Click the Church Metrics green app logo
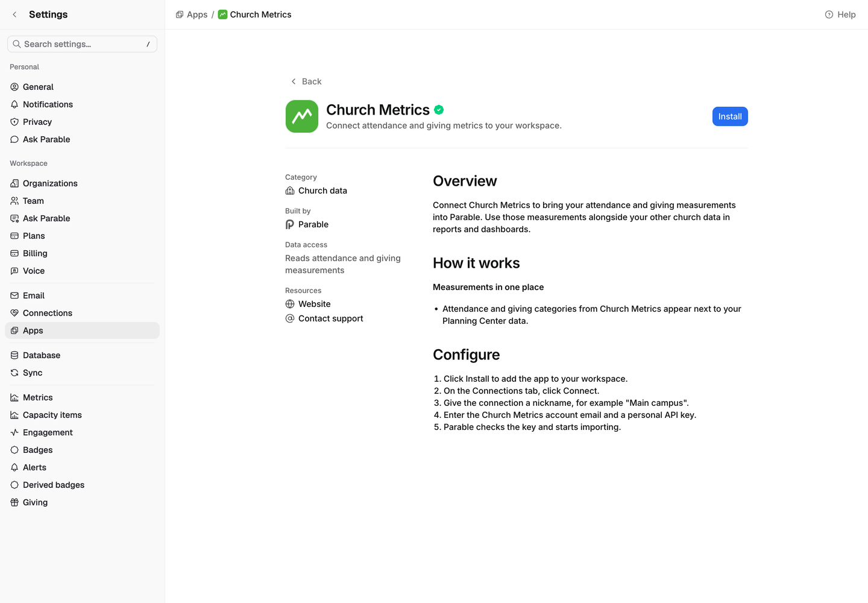The height and width of the screenshot is (603, 868). 302,116
